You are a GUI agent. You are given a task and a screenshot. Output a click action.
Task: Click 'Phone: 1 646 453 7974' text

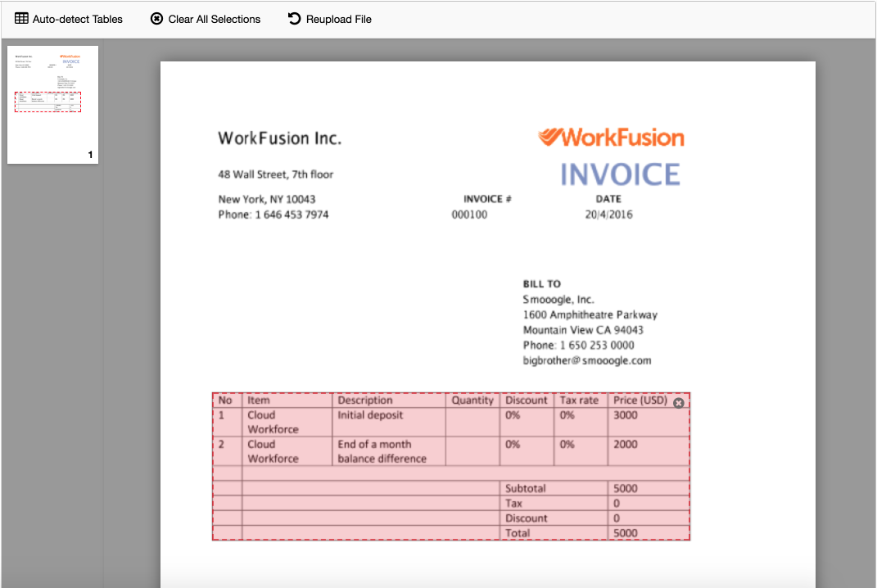(x=273, y=215)
